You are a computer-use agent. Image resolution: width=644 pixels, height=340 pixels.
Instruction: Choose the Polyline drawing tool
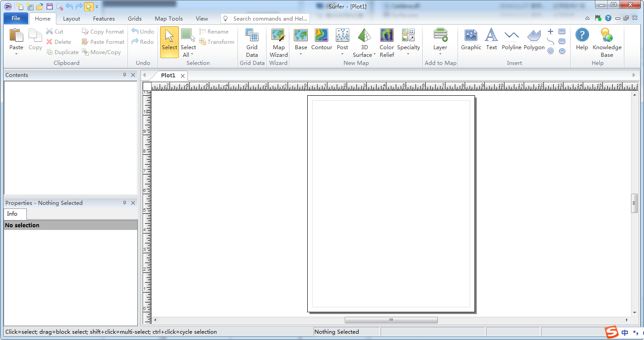(x=512, y=40)
